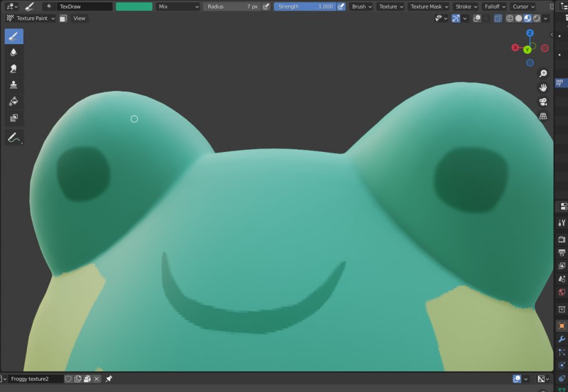Pin the Froggy texture2 image
The height and width of the screenshot is (392, 568).
pos(108,379)
